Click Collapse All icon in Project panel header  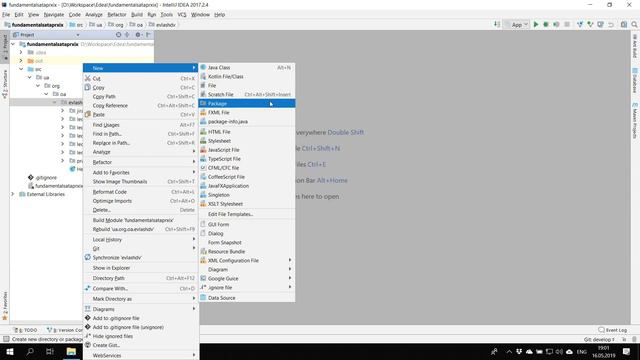(x=127, y=35)
